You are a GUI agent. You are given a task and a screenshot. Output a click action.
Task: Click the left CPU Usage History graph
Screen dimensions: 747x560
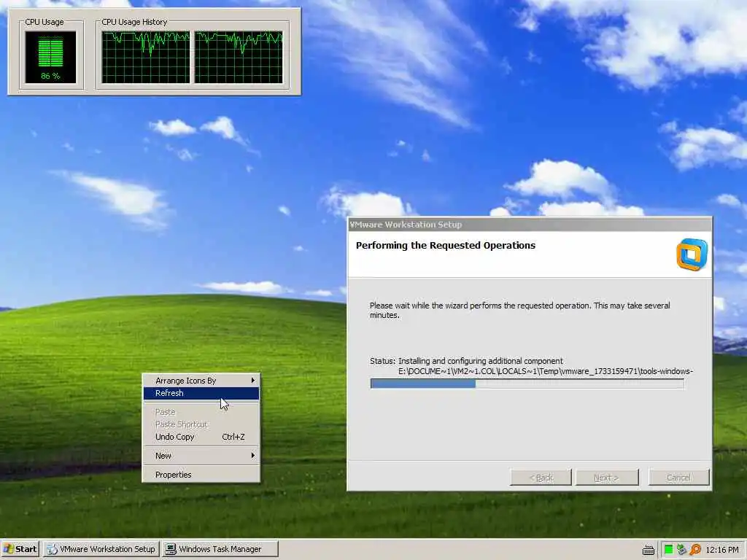146,57
